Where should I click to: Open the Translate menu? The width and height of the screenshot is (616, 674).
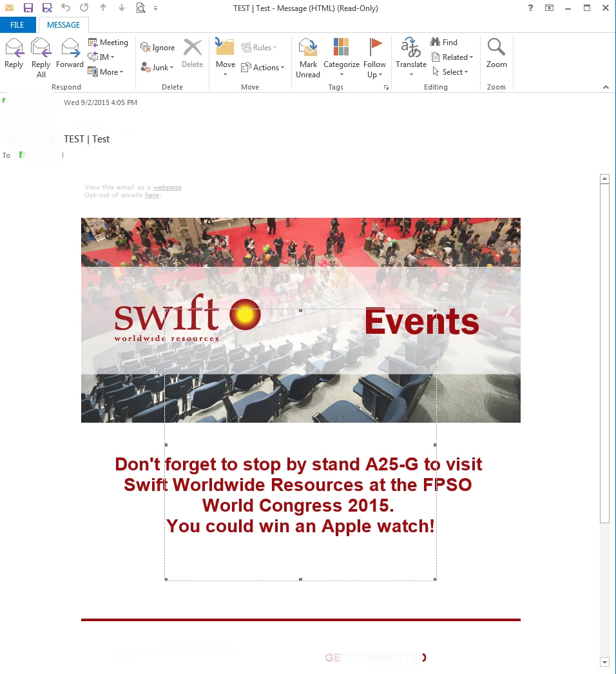click(411, 58)
